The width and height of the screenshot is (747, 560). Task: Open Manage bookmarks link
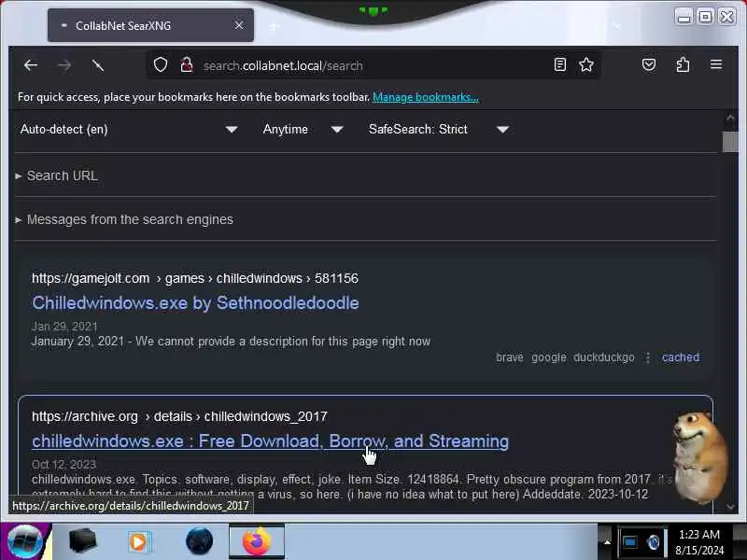(x=426, y=97)
